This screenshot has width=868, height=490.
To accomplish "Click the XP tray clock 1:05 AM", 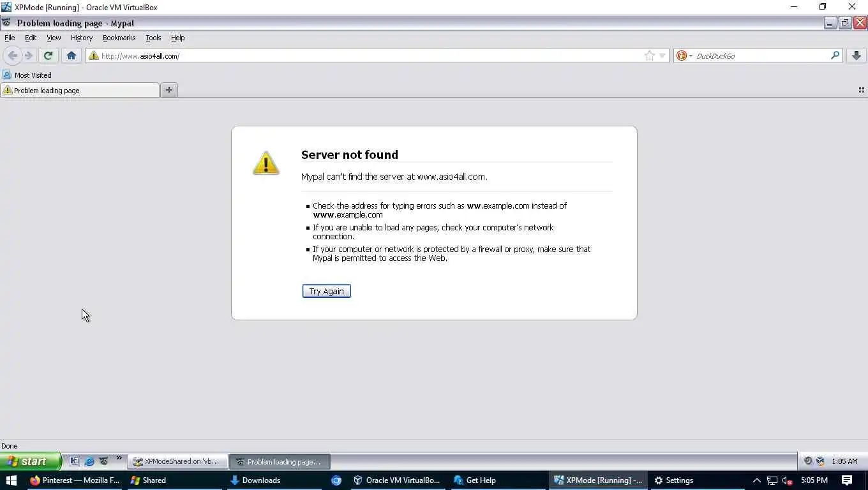I will tap(844, 461).
